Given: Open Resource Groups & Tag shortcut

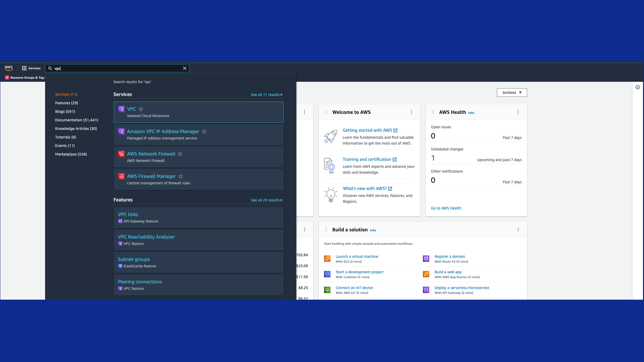Looking at the screenshot, I should [x=25, y=77].
